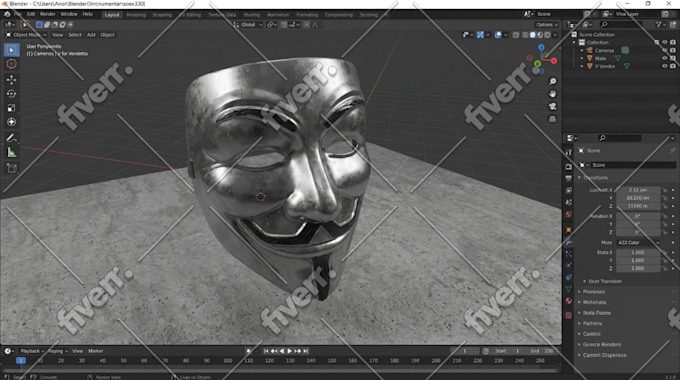The width and height of the screenshot is (680, 380).
Task: Open the Options dropdown in viewport
Action: [546, 25]
